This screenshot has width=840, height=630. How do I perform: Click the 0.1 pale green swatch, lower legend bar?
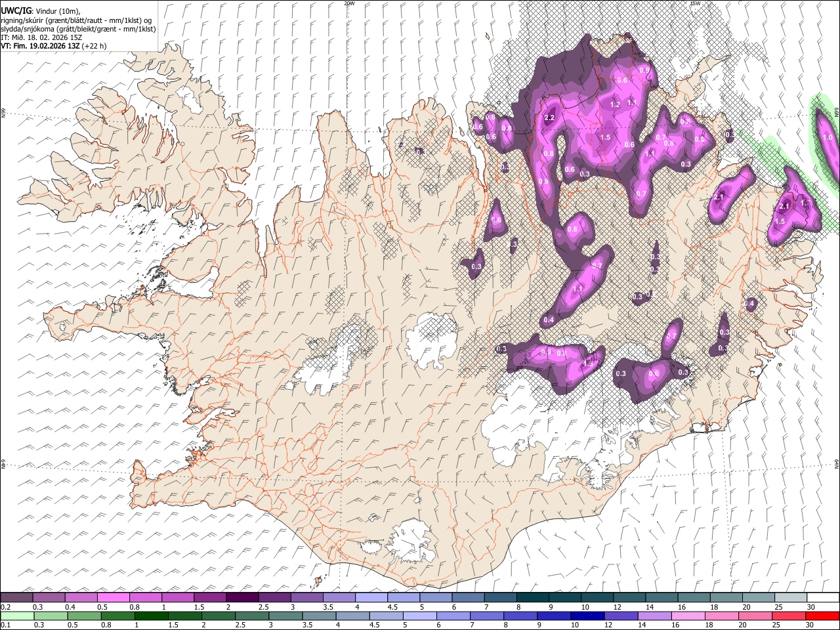16,616
